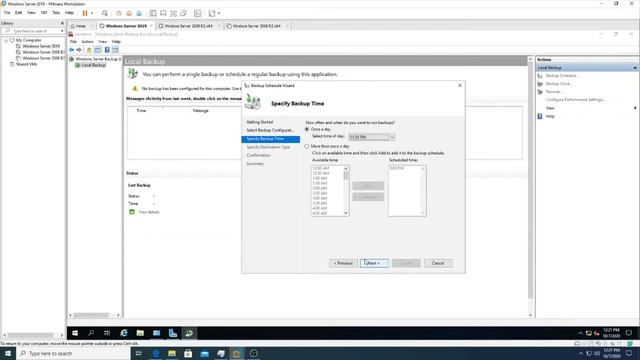Click the Next button in wizard

[x=374, y=263]
